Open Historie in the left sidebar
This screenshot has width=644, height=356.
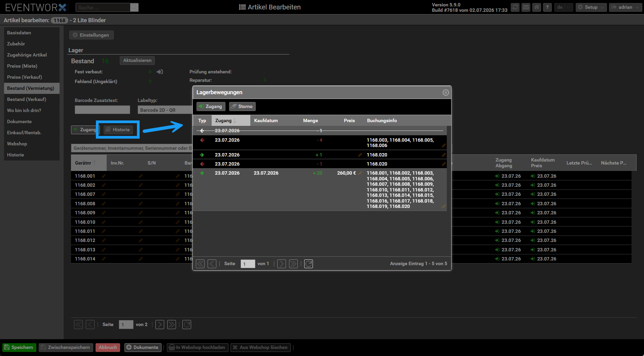coord(32,155)
